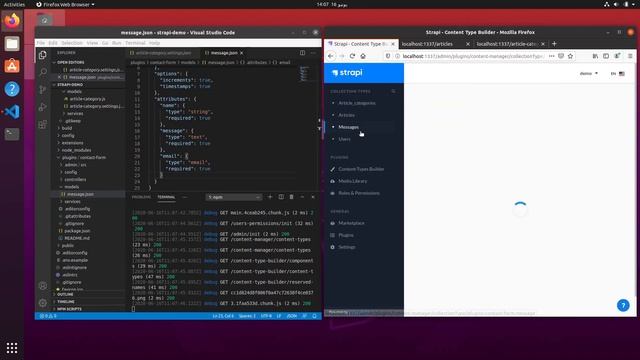The height and width of the screenshot is (360, 640).
Task: Open a new Firefox tab
Action: point(554,44)
